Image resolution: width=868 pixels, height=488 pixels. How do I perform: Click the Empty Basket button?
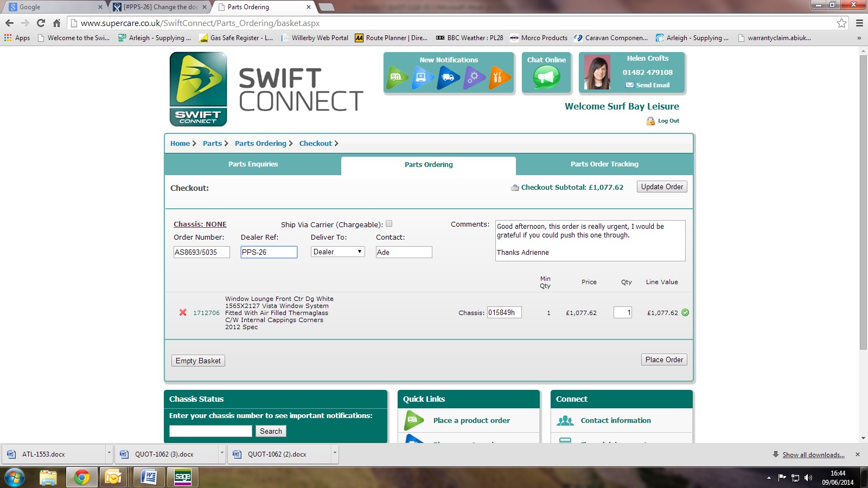[198, 361]
